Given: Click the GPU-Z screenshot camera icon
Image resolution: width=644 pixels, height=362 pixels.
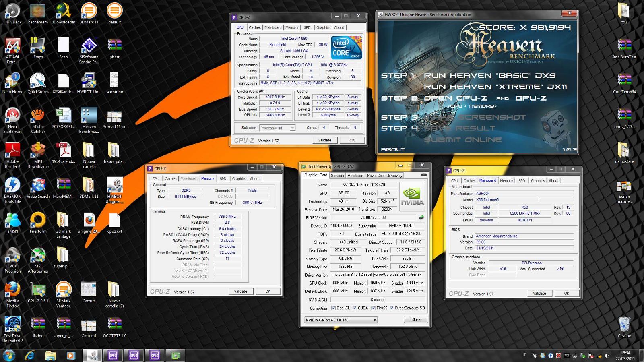Looking at the screenshot, I should coord(424,175).
